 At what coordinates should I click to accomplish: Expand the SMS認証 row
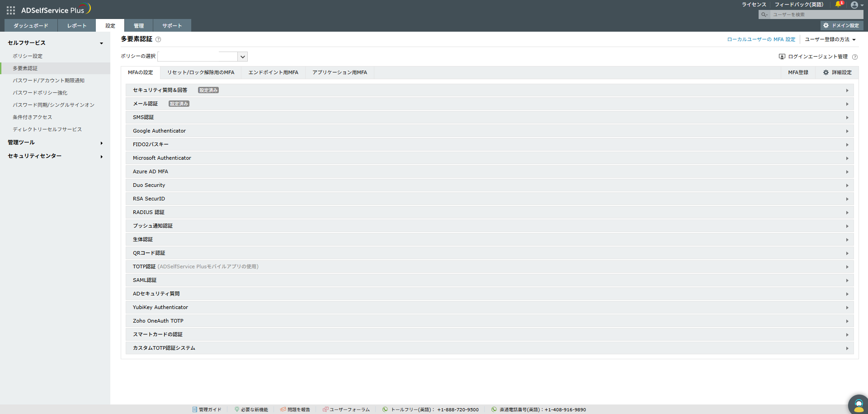click(x=490, y=118)
